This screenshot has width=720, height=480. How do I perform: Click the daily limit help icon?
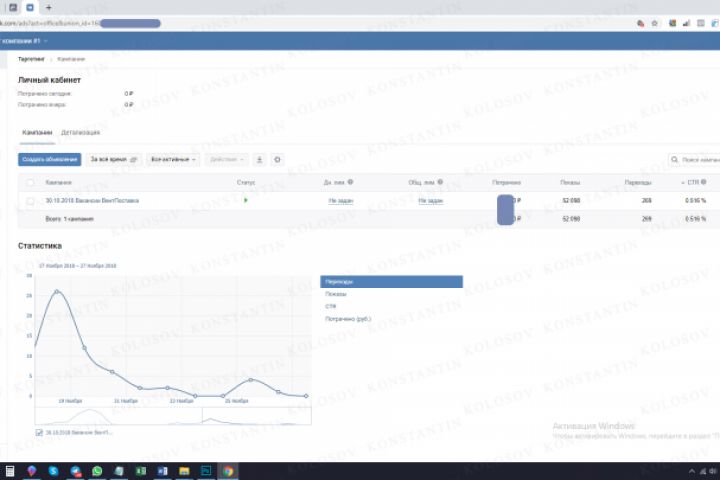tap(350, 182)
